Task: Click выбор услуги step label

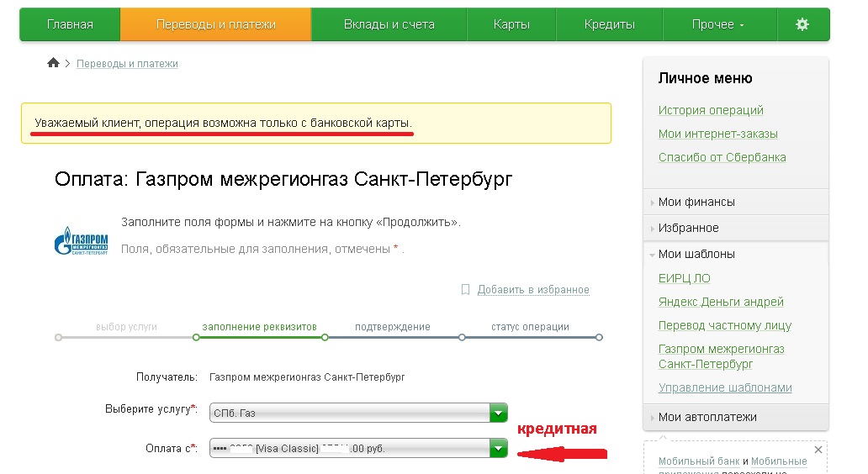Action: tap(126, 327)
